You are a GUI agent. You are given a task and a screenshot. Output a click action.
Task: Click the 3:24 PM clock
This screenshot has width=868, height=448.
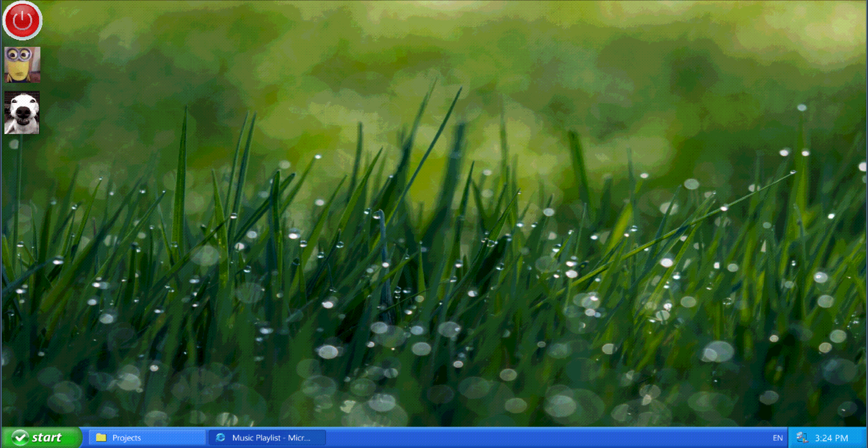coord(831,438)
